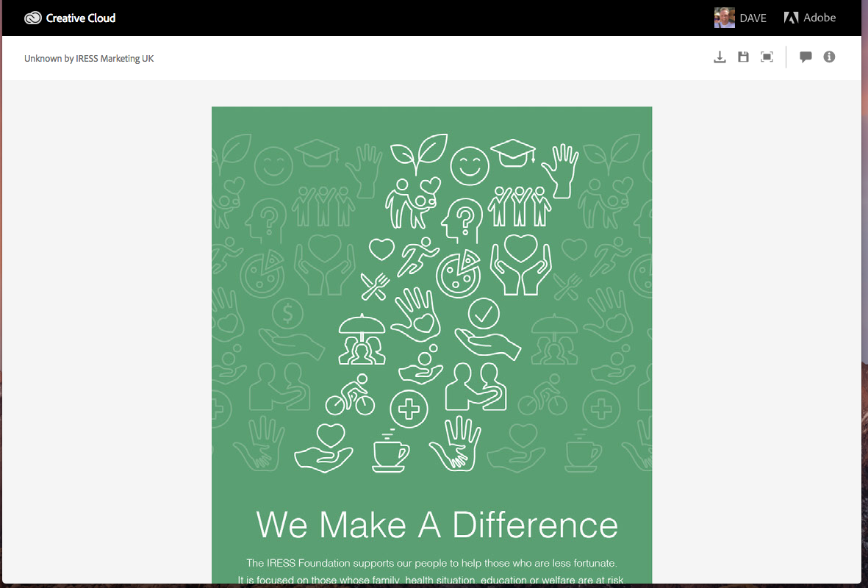Screen dimensions: 868x588
Task: Save the file to Creative Cloud
Action: 744,57
